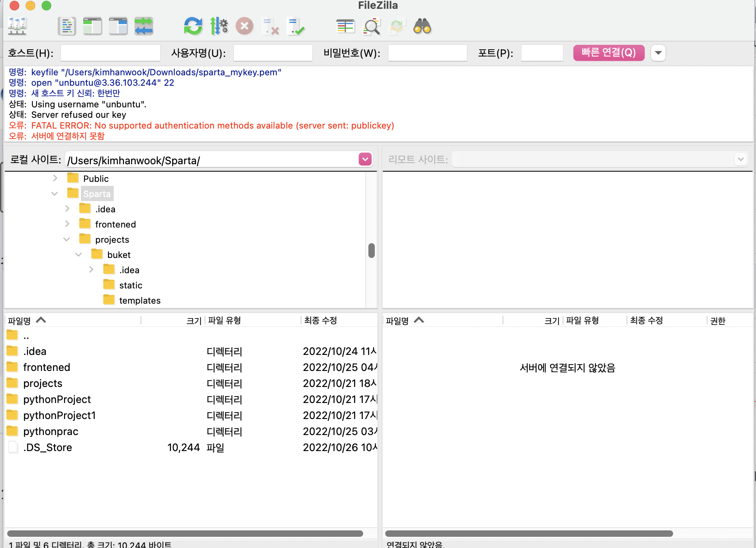756x548 pixels.
Task: Toggle the remote directory tree view
Action: (118, 26)
